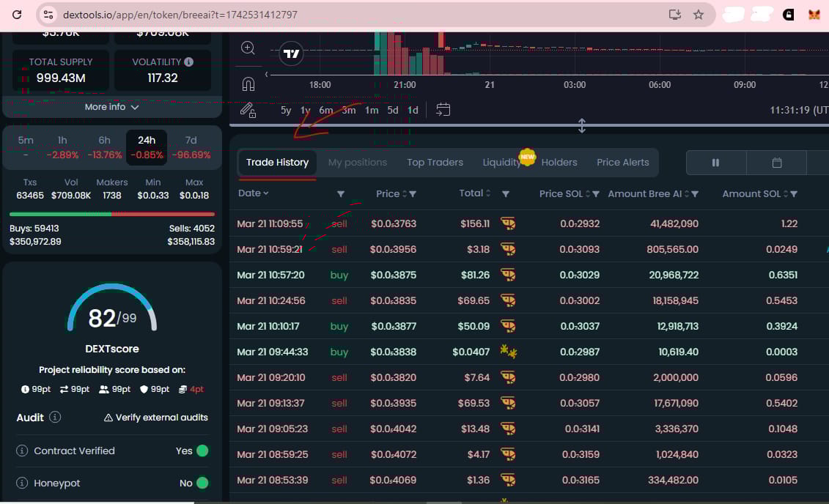
Task: Switch to the Top Traders tab
Action: point(435,162)
